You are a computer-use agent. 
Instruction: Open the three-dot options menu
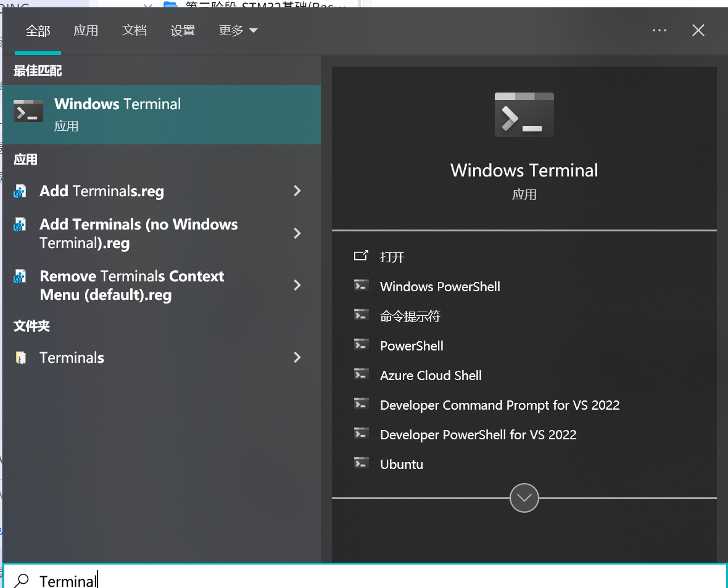tap(660, 31)
